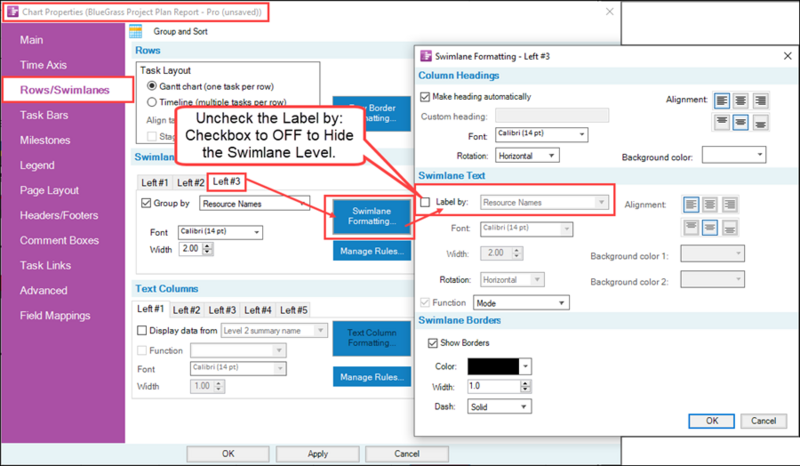Click the Swimlane Formatting dialog app icon
Screen dimensions: 800x466
tap(426, 56)
